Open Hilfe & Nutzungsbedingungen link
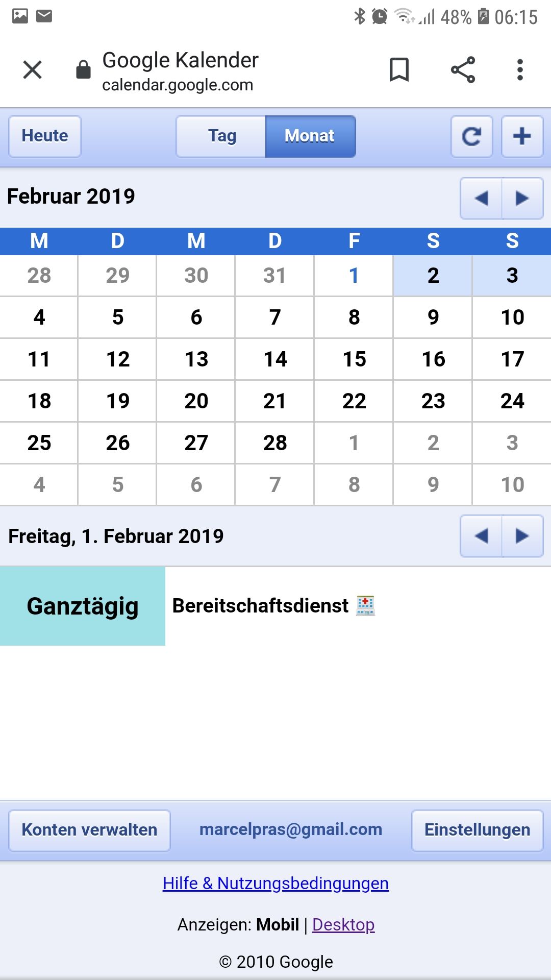 click(x=275, y=883)
